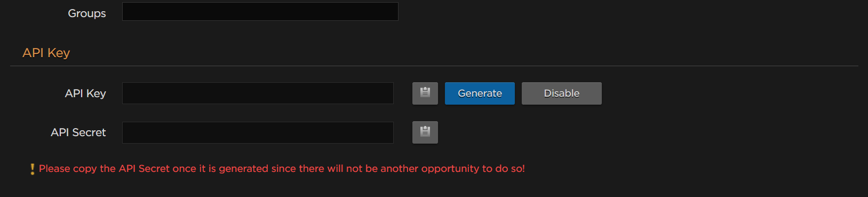Image resolution: width=868 pixels, height=197 pixels.
Task: Click the divider line under API Key heading
Action: [434, 66]
